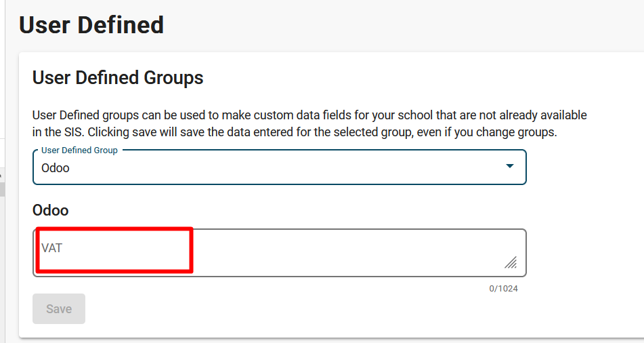The width and height of the screenshot is (644, 343).
Task: Click the bold Odoo section heading
Action: [x=51, y=210]
